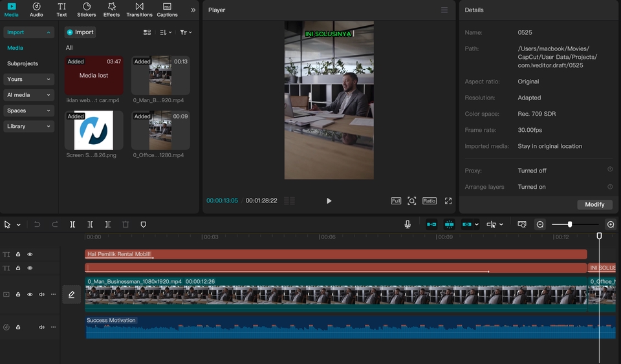
Task: Select Subprojects in the sidebar
Action: coord(23,63)
